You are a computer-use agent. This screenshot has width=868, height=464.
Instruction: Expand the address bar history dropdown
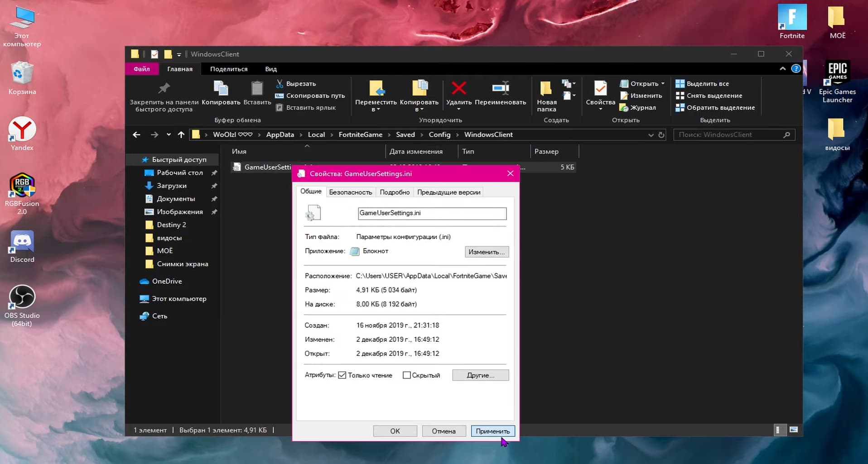click(x=651, y=135)
